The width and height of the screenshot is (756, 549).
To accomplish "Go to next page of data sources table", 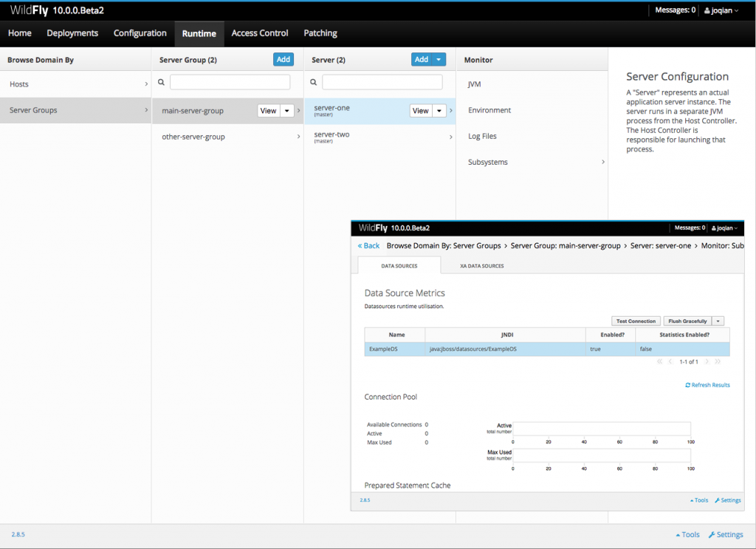I will (707, 362).
